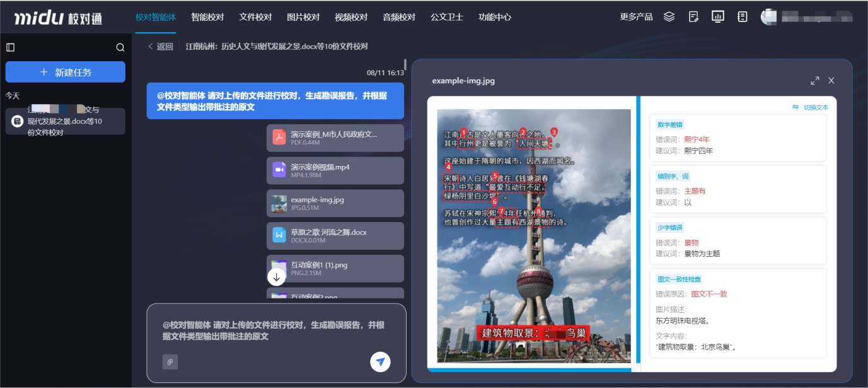Click the 新建任务 button

pos(65,71)
